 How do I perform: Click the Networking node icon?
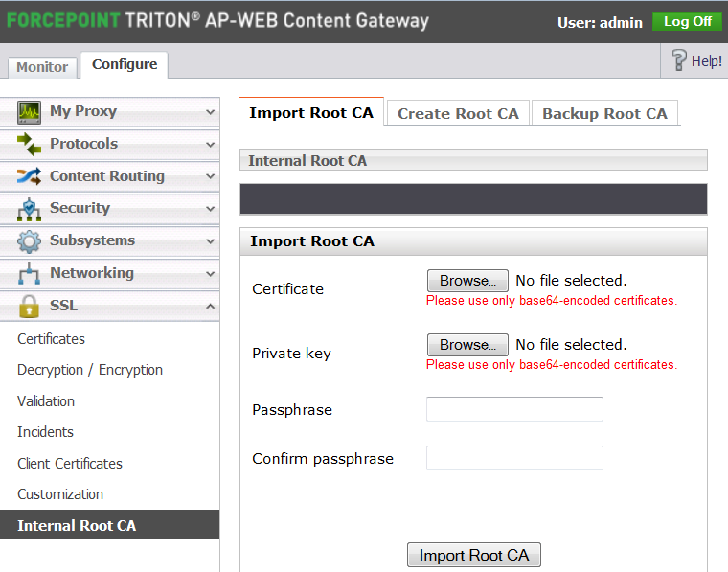point(29,273)
